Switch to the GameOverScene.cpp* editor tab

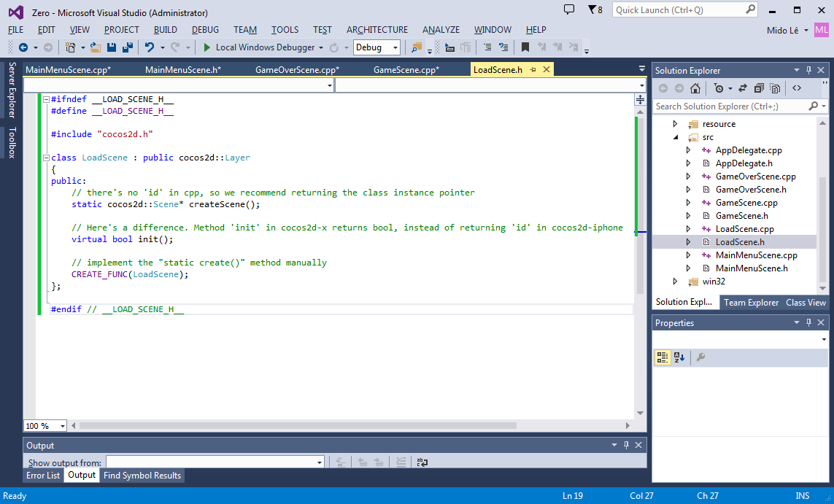[x=297, y=69]
